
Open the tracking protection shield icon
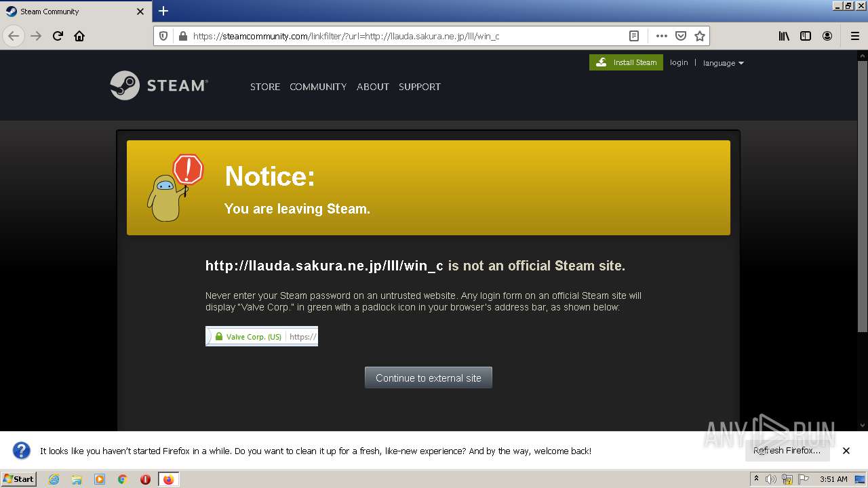[163, 36]
